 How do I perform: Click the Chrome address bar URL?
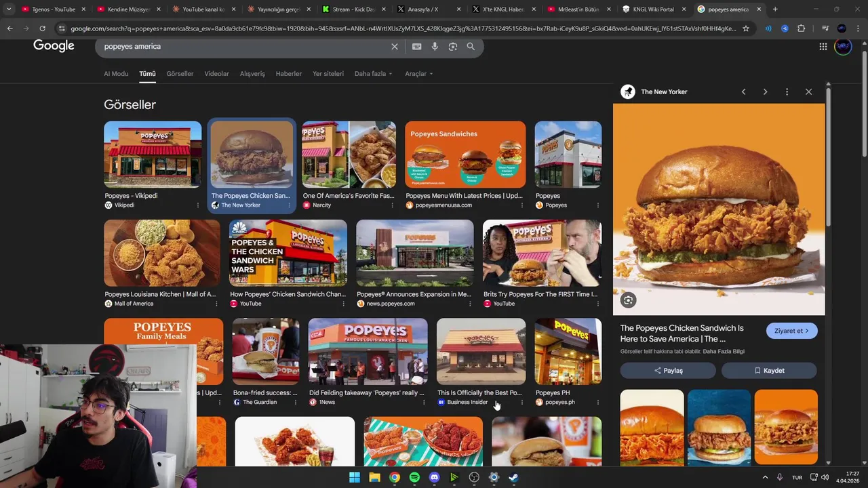click(x=403, y=28)
